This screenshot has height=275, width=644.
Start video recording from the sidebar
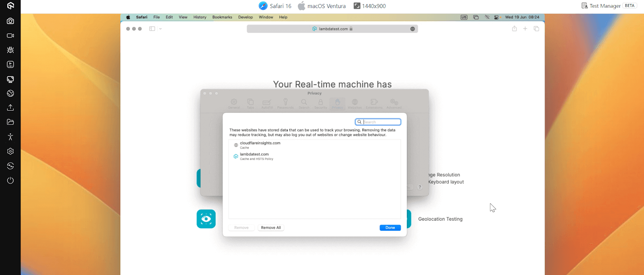tap(10, 35)
